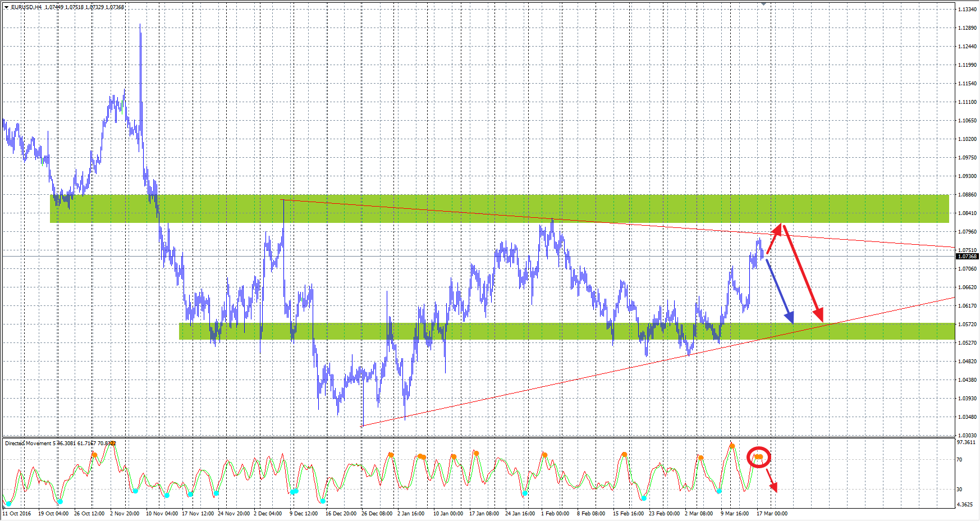Click the 1.10200 price scale label
980x521 pixels.
[x=968, y=139]
